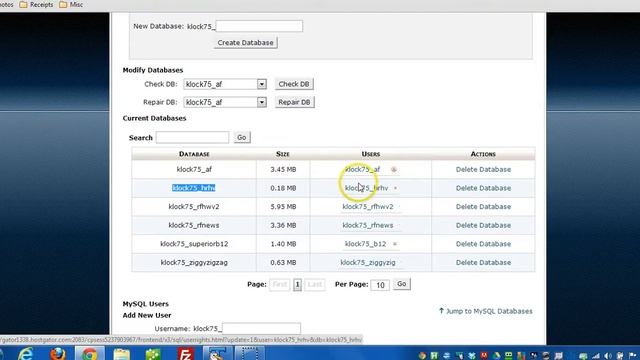
Task: Open the dashed-rectangle capture tool in taskbar
Action: click(x=249, y=353)
